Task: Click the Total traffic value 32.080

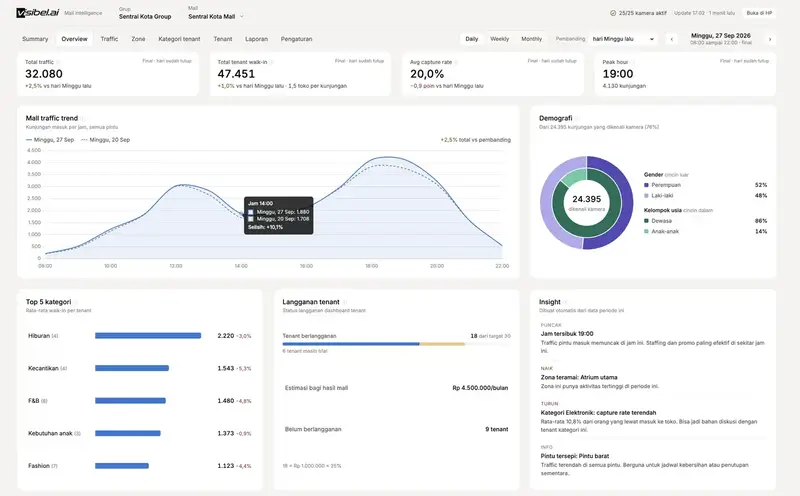Action: (44, 74)
